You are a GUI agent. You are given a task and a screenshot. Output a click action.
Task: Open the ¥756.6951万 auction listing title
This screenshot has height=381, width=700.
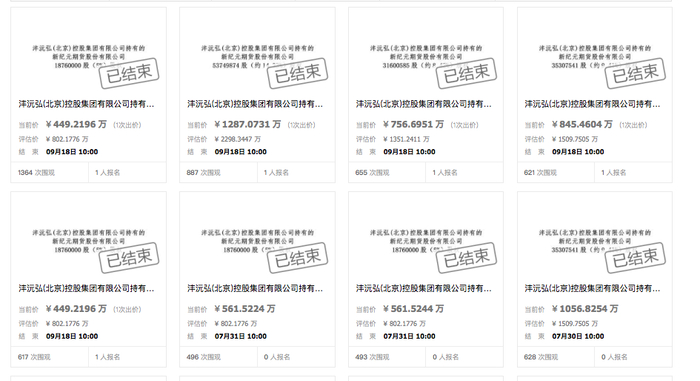pyautogui.click(x=424, y=104)
